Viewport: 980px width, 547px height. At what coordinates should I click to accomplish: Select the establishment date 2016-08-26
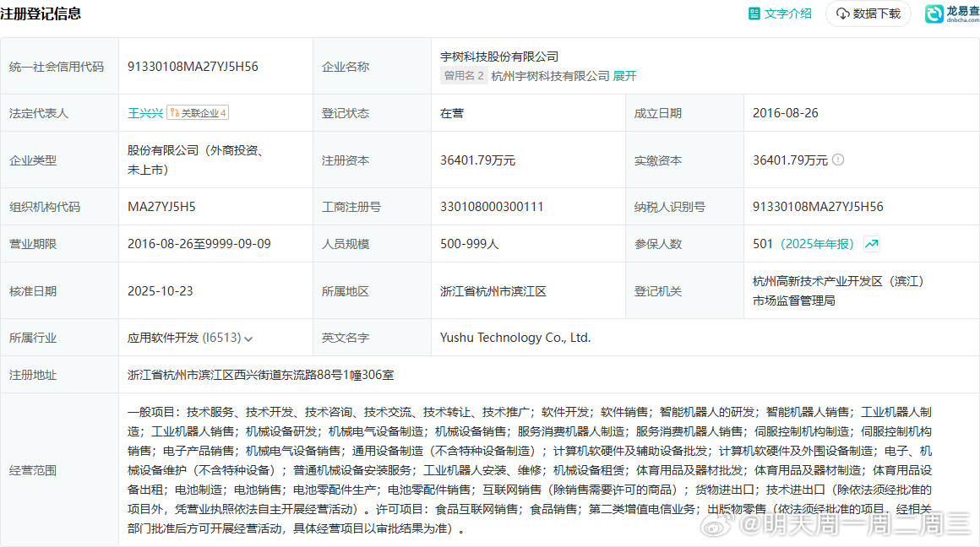pyautogui.click(x=785, y=113)
